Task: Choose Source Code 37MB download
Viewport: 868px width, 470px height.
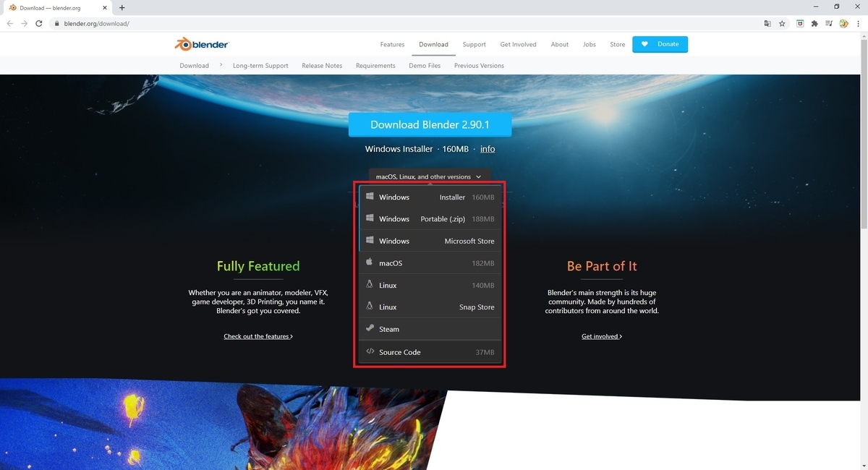Action: (430, 352)
